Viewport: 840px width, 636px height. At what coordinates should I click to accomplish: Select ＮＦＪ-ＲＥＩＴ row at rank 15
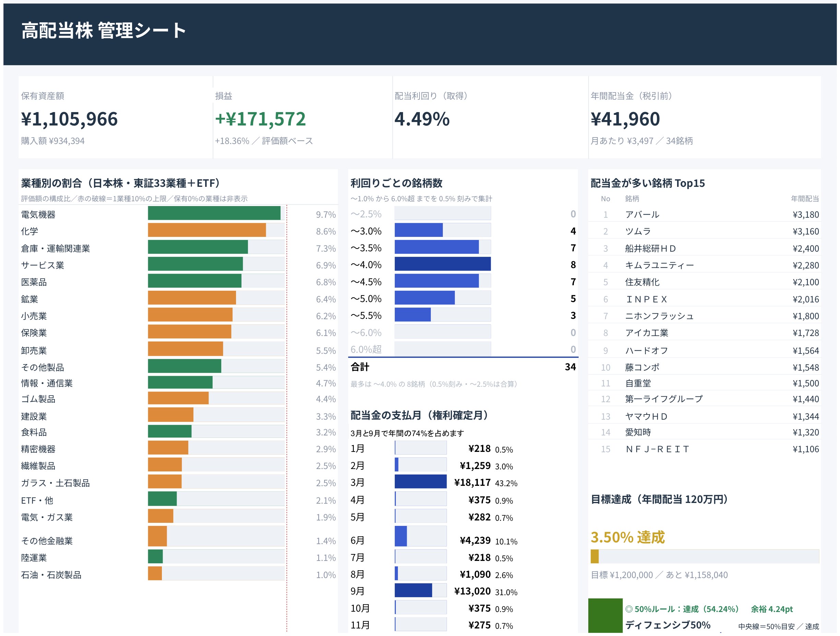click(705, 449)
